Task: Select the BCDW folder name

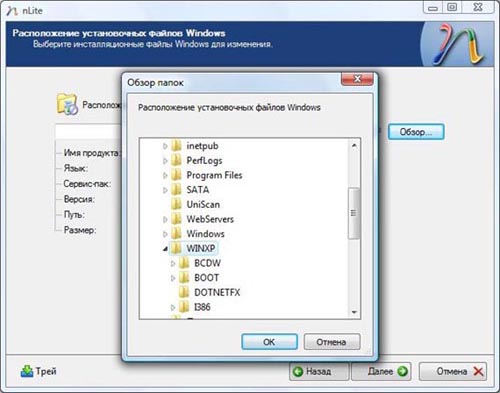Action: tap(207, 263)
